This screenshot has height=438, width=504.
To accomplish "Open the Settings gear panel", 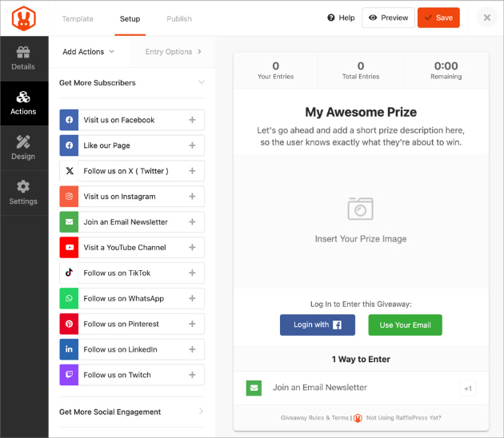I will pos(23,193).
